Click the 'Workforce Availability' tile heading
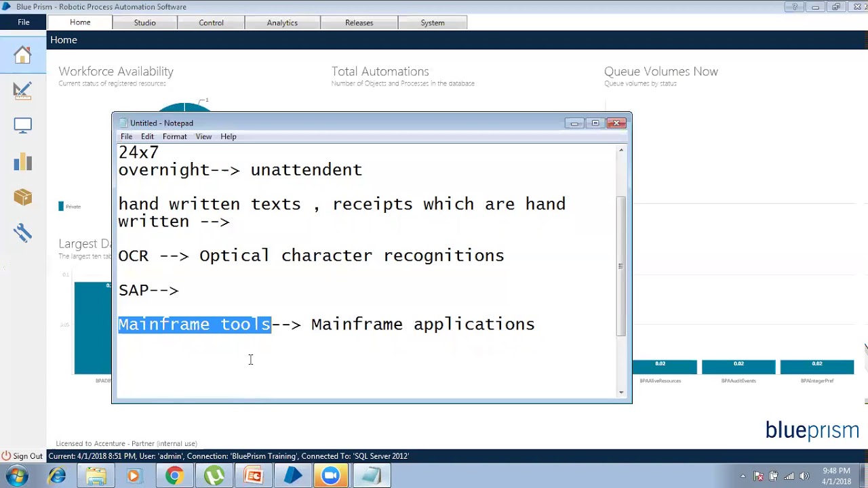The width and height of the screenshot is (868, 488). [116, 72]
